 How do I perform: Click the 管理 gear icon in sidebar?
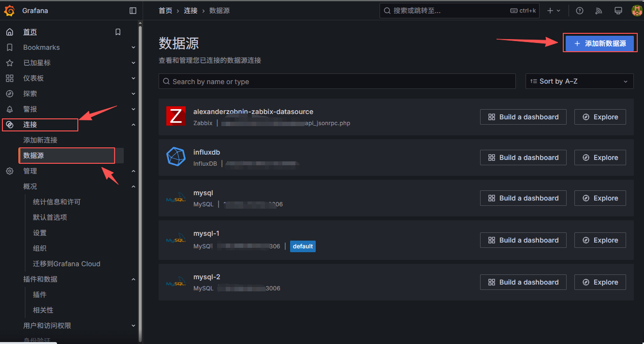[x=10, y=171]
